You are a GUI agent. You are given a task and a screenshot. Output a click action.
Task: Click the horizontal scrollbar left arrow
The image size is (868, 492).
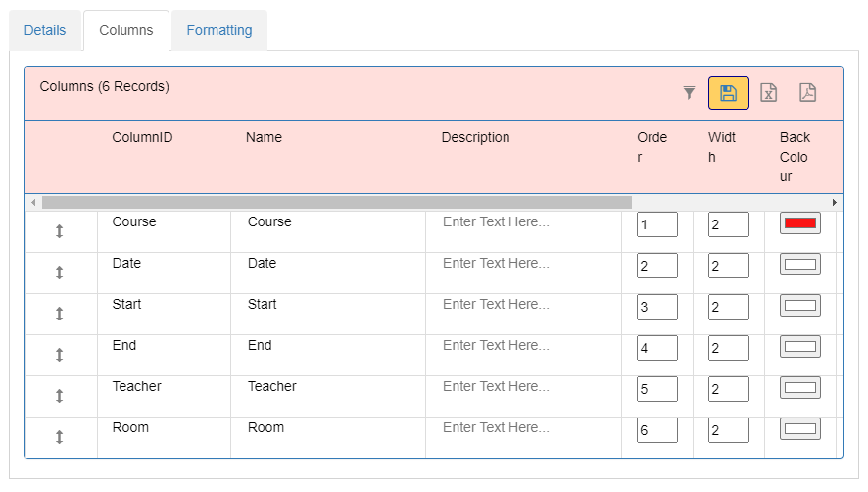33,202
